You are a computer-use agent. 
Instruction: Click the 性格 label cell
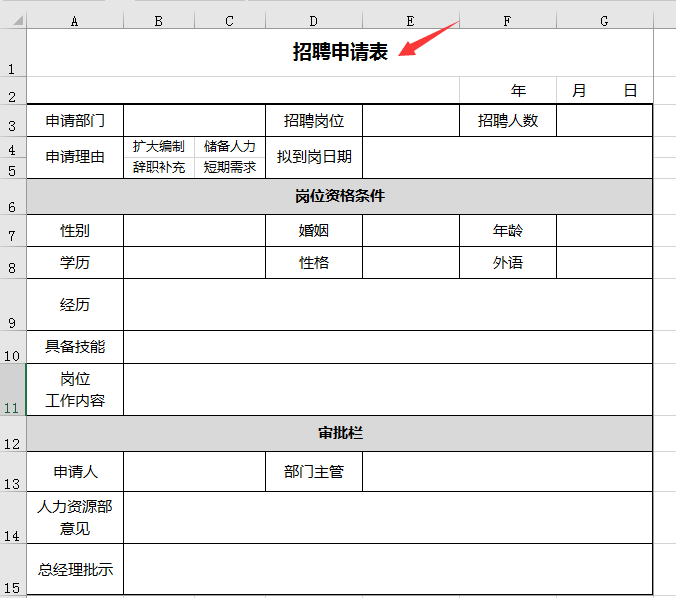[x=314, y=263]
